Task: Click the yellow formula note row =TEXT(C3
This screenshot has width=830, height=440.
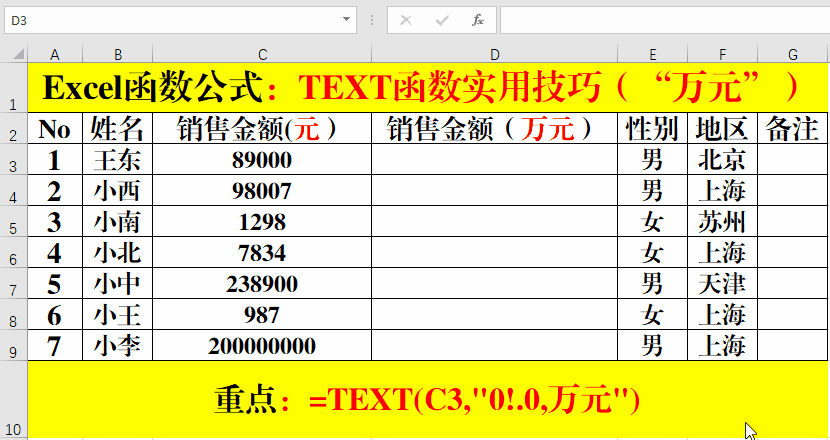Action: coord(428,400)
